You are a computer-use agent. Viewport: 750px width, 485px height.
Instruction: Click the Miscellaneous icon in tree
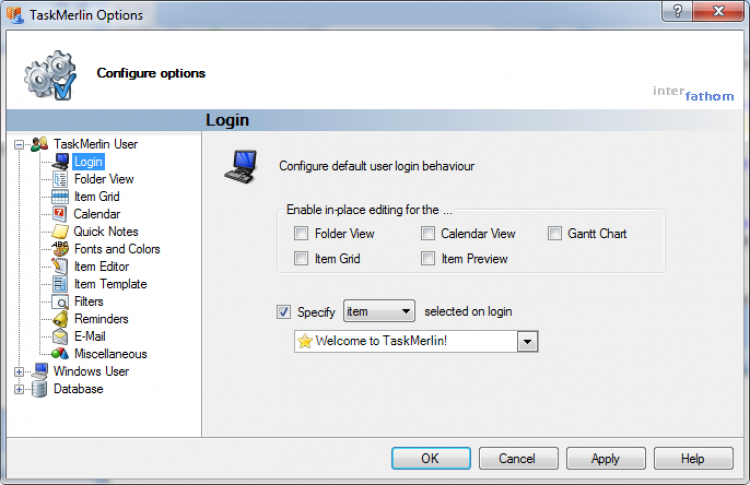click(60, 354)
